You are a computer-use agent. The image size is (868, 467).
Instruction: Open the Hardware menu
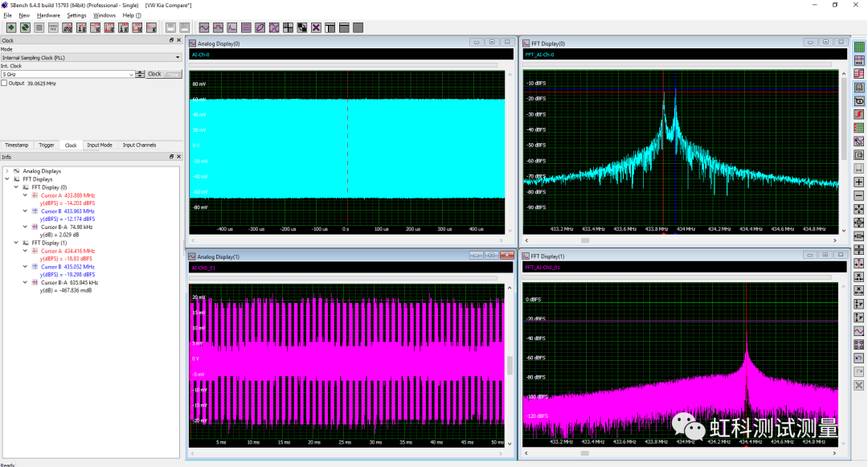[x=48, y=15]
